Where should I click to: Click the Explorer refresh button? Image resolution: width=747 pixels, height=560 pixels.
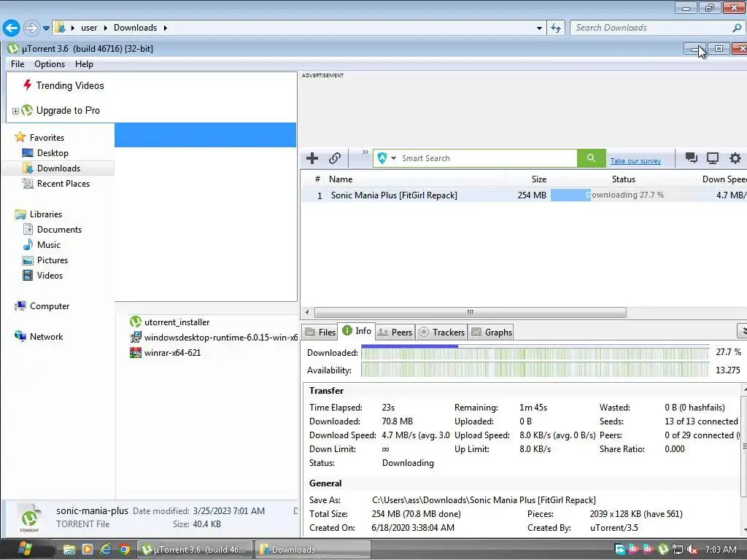pyautogui.click(x=555, y=28)
